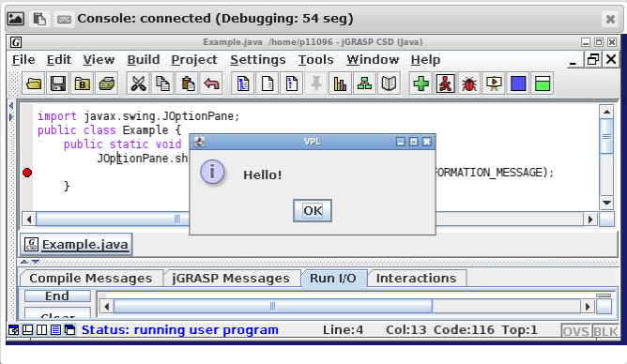Screen dimensions: 627x364
Task: Remove the CSD with the blank page icon
Action: tap(268, 83)
